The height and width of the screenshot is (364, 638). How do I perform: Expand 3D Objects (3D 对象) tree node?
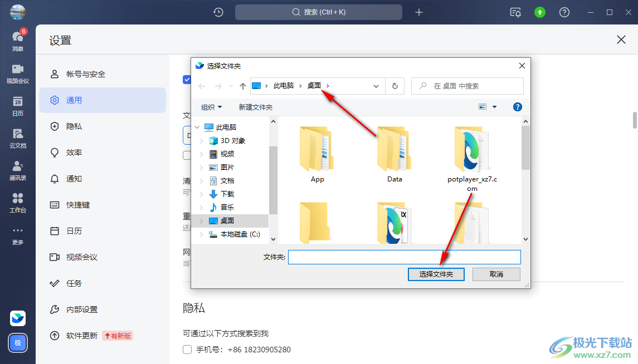201,141
